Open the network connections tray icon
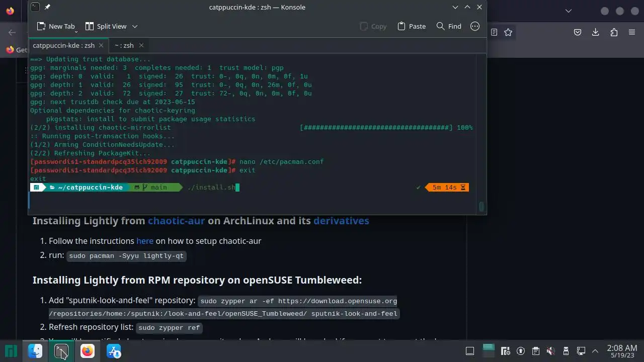The width and height of the screenshot is (644, 362). (581, 351)
